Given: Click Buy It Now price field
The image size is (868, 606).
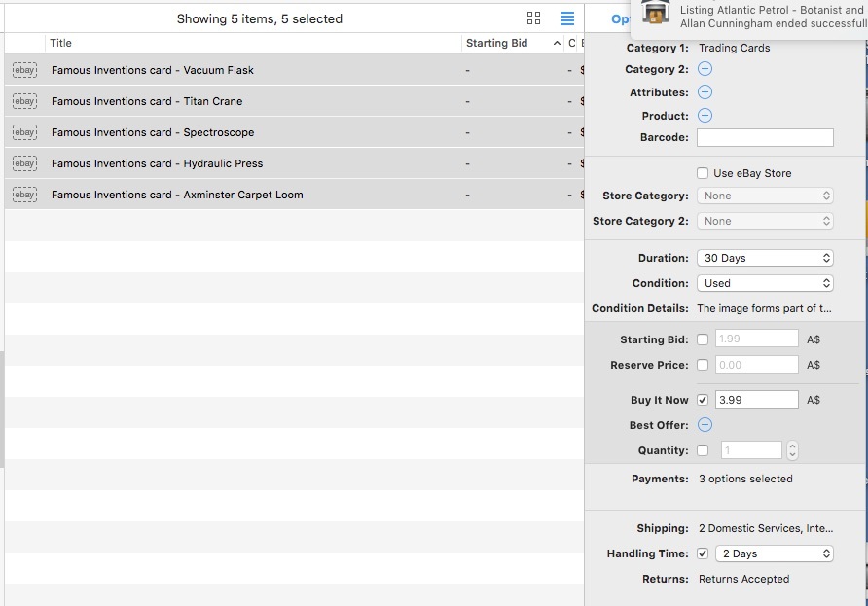Looking at the screenshot, I should [757, 400].
